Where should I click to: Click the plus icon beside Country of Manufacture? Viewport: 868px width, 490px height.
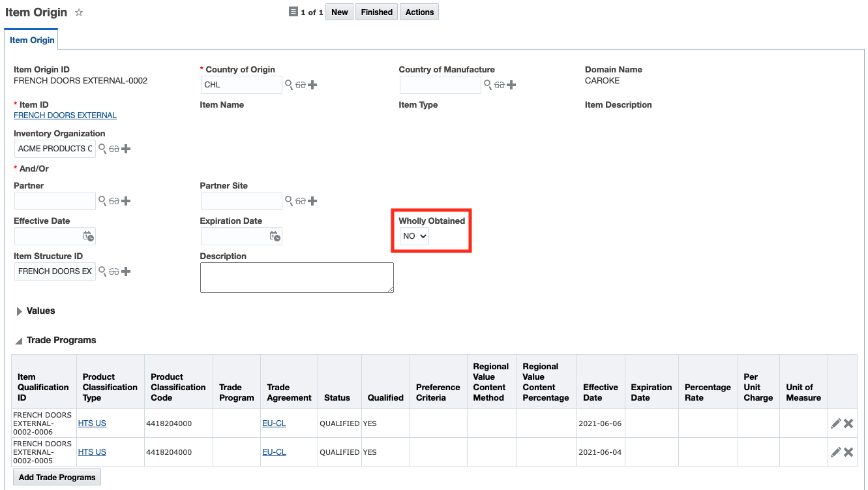click(x=511, y=85)
